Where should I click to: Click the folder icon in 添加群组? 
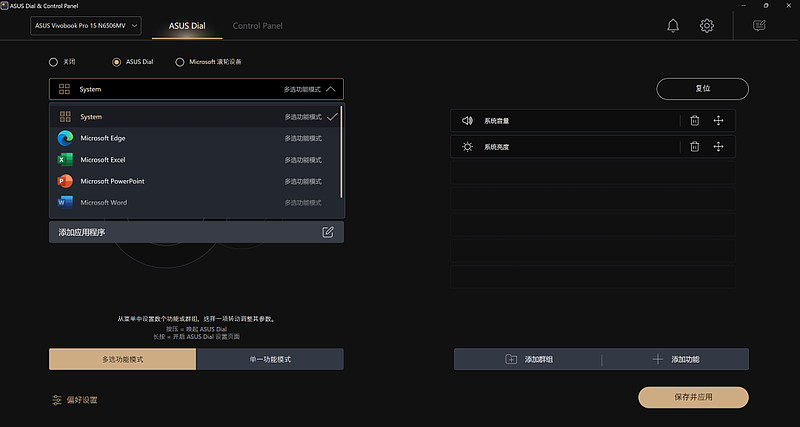[x=511, y=359]
